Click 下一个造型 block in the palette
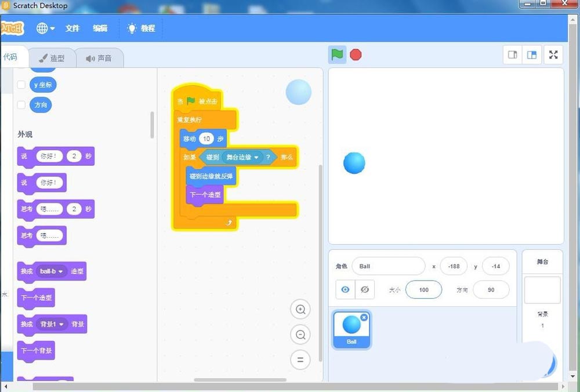 36,297
